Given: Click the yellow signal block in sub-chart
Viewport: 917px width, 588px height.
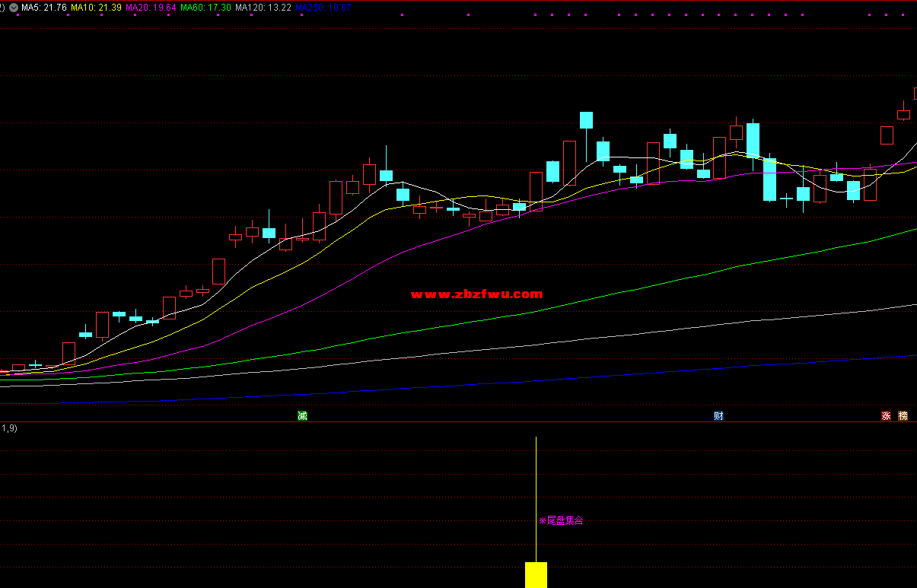Looking at the screenshot, I should click(x=536, y=574).
